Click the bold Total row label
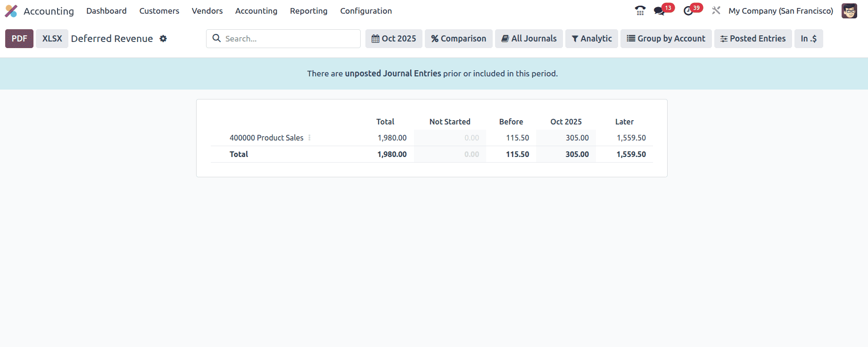868x347 pixels. (239, 154)
